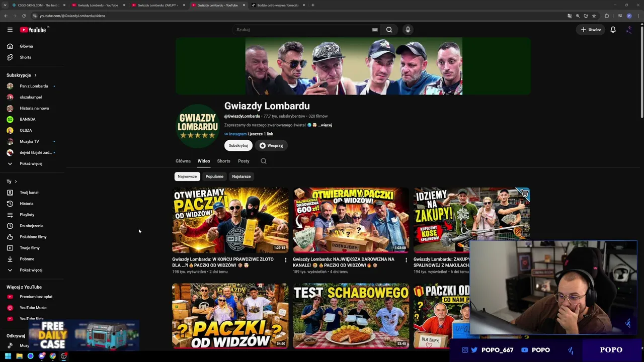Go back using browser back arrow
Screen dimensions: 644x362
coord(6,16)
